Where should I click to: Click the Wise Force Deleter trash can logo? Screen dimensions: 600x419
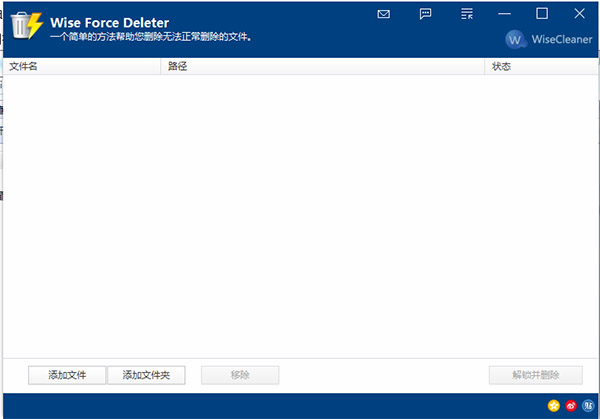click(26, 25)
